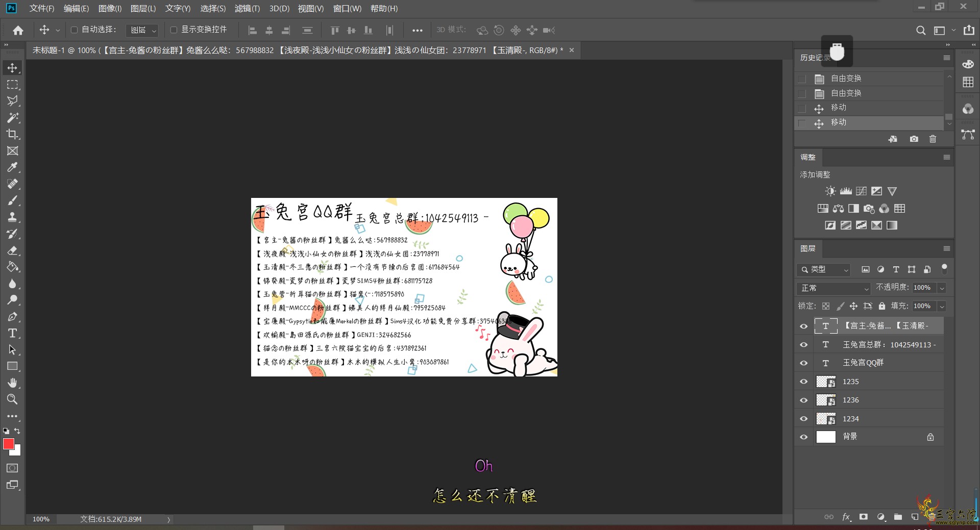The width and height of the screenshot is (980, 530).
Task: Open the search magnifier icon
Action: tap(920, 30)
